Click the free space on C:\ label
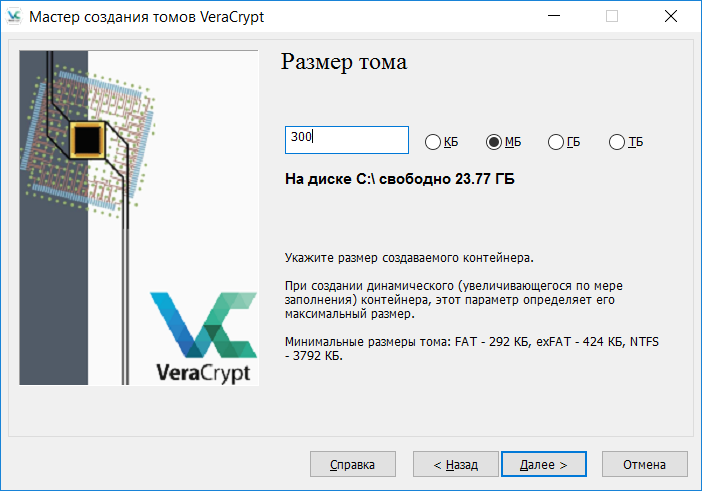702x491 pixels. (400, 180)
